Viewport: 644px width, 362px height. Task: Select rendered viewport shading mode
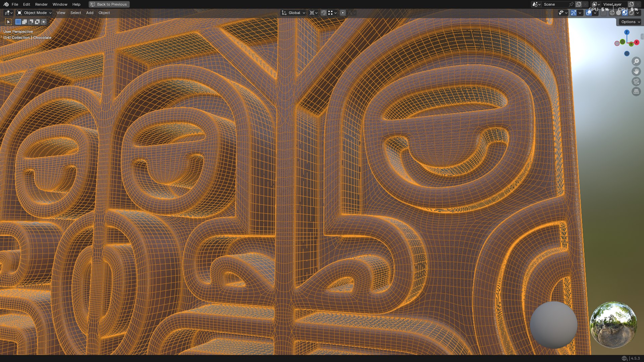(631, 13)
